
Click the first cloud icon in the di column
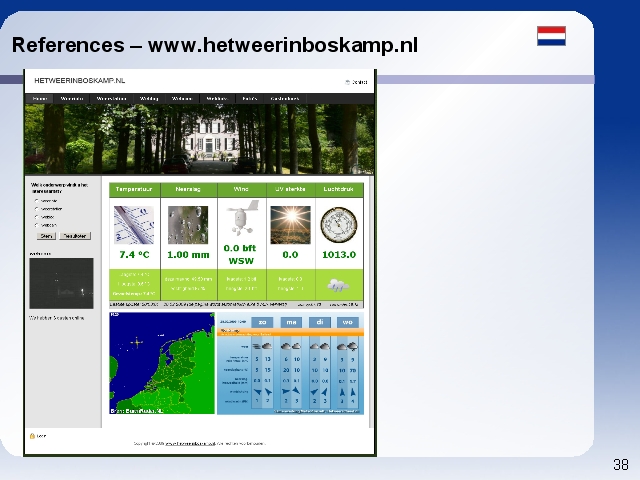click(314, 347)
